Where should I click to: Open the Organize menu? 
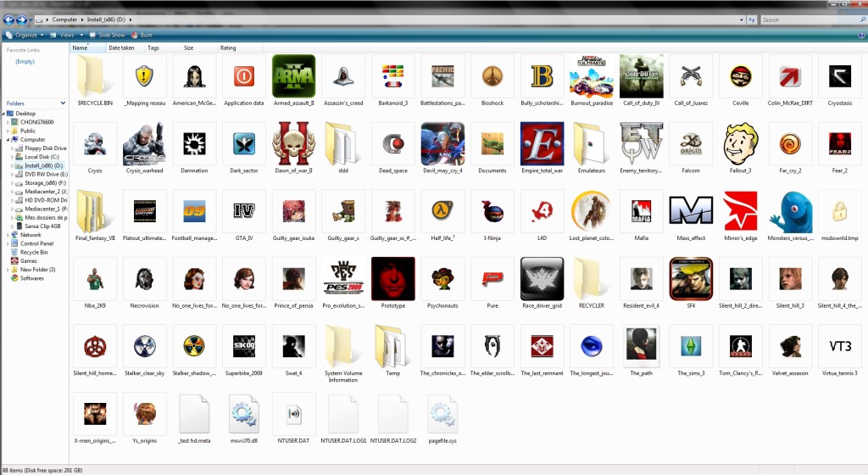click(25, 35)
